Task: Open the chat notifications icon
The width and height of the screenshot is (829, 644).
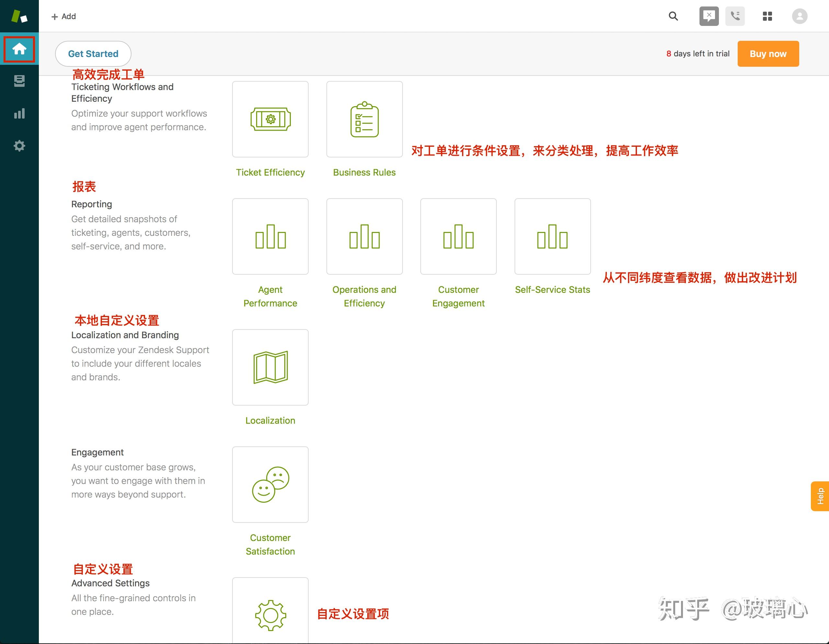Action: [709, 16]
